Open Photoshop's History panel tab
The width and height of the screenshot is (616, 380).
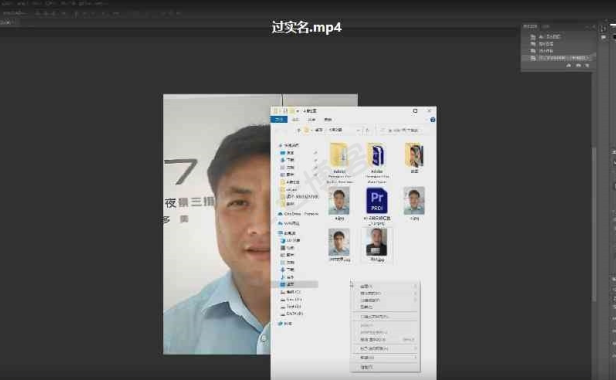(x=530, y=26)
